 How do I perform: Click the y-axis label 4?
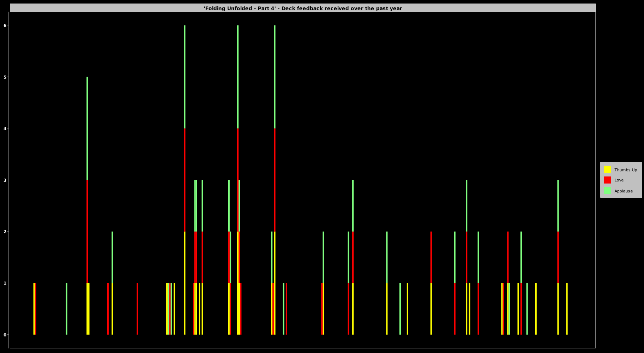coord(5,128)
